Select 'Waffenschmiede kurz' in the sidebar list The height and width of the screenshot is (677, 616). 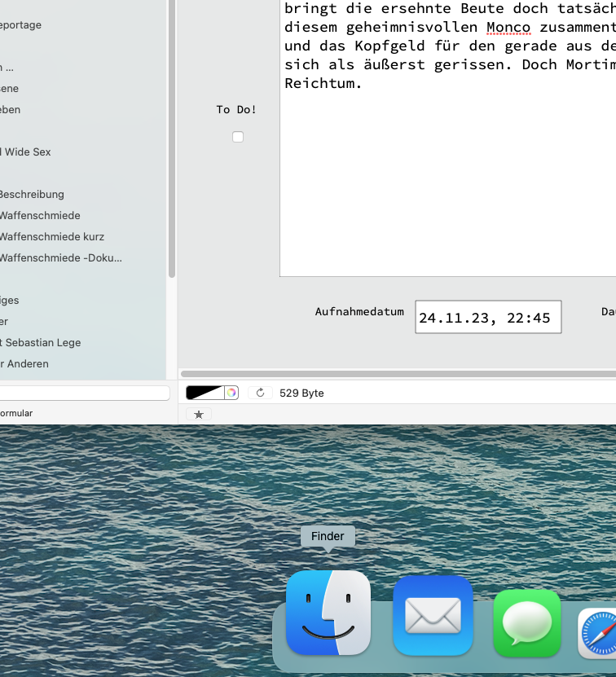pyautogui.click(x=52, y=237)
